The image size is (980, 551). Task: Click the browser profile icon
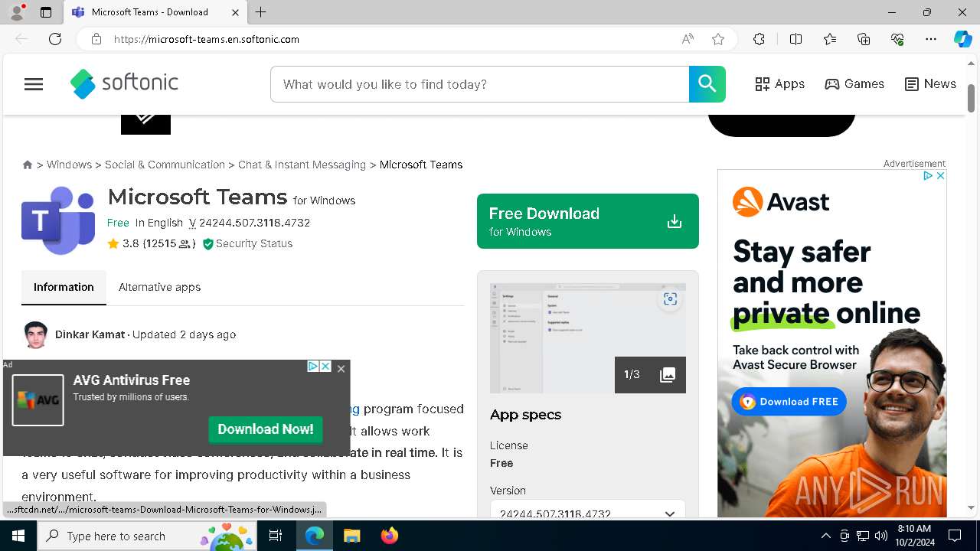coord(17,12)
